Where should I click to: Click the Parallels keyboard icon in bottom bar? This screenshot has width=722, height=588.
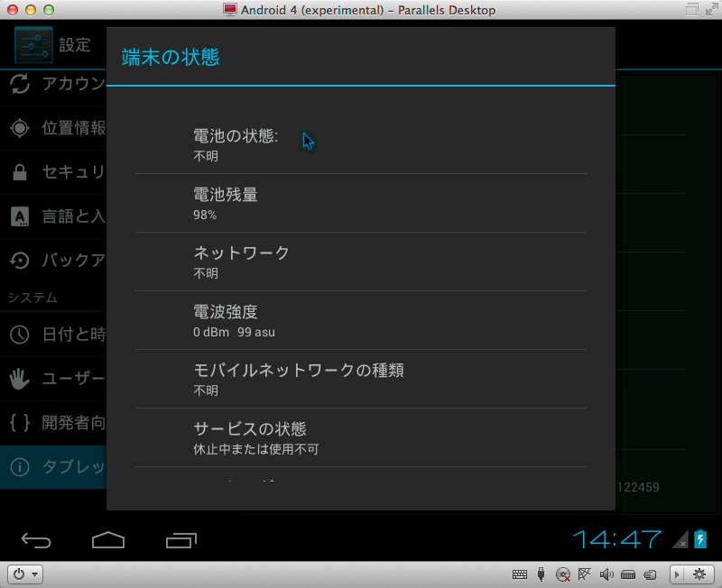pos(520,574)
